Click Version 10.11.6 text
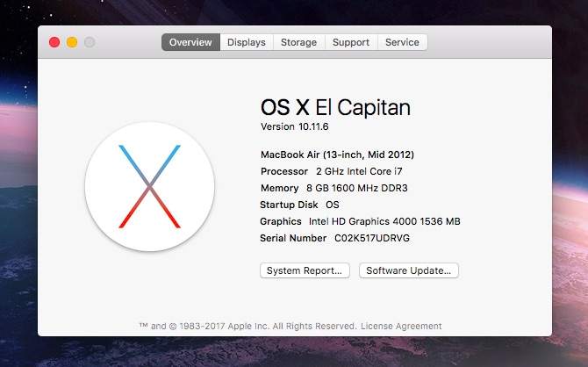The width and height of the screenshot is (588, 367). click(x=295, y=126)
